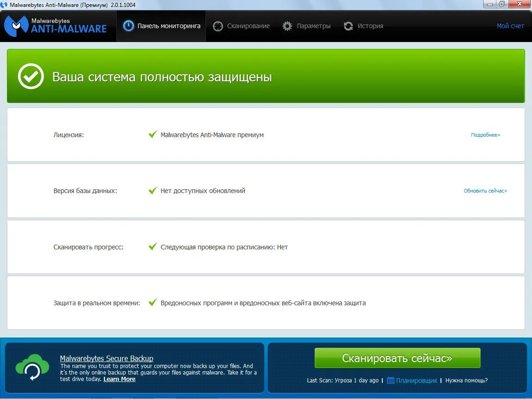
Task: Select the dashboard gauge icon
Action: tap(128, 26)
